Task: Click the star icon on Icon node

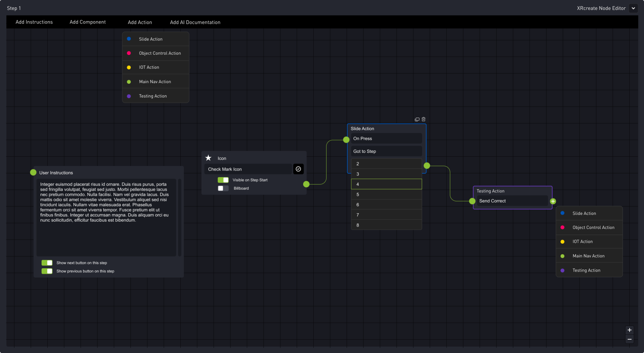Action: [x=208, y=158]
